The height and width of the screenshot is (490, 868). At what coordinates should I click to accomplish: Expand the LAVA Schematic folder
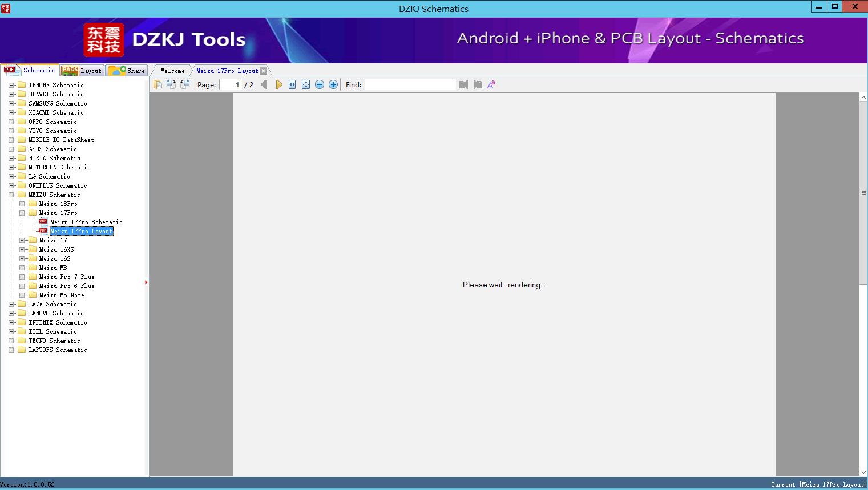(x=11, y=304)
